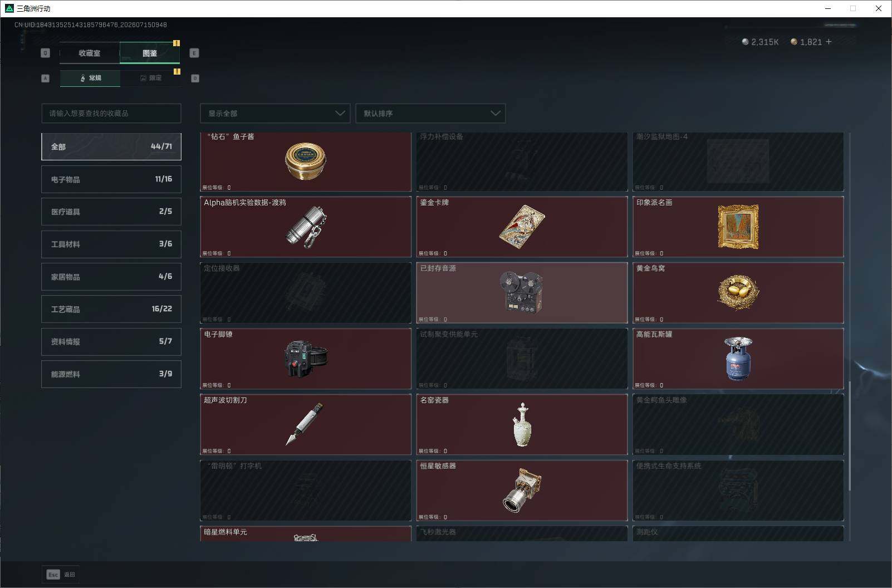Image resolution: width=892 pixels, height=588 pixels.
Task: Click the collectible search input field
Action: (111, 113)
